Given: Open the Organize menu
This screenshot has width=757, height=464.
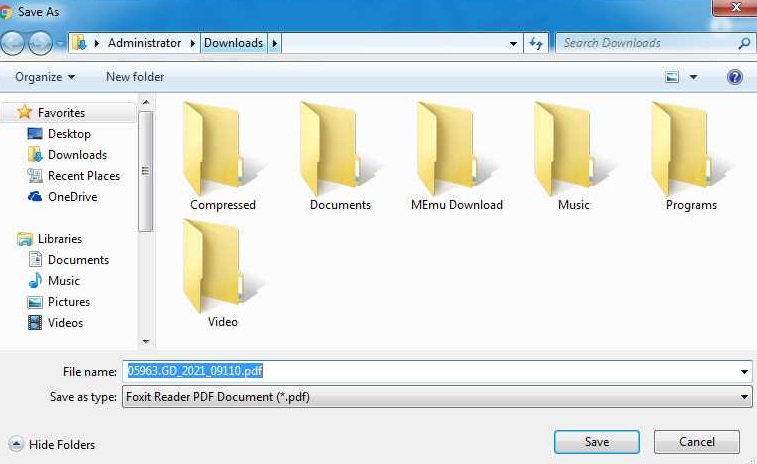Looking at the screenshot, I should pyautogui.click(x=45, y=77).
